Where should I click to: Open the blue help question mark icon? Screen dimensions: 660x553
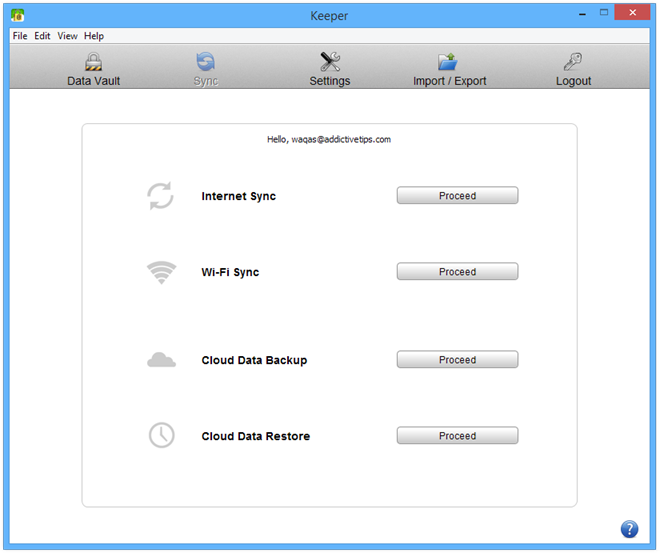(629, 529)
